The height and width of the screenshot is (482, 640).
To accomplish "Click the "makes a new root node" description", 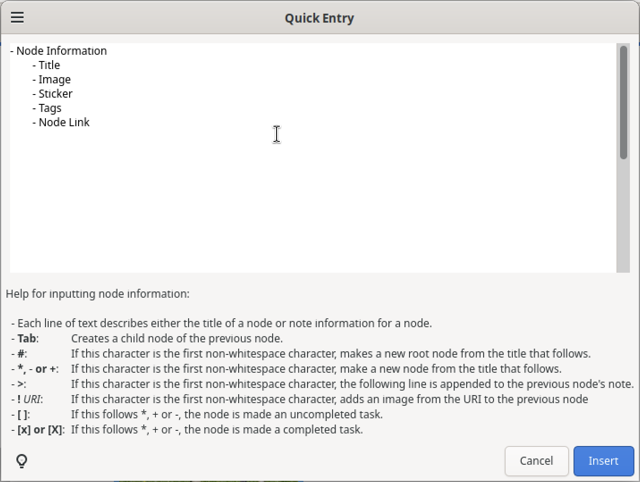I will (x=331, y=354).
